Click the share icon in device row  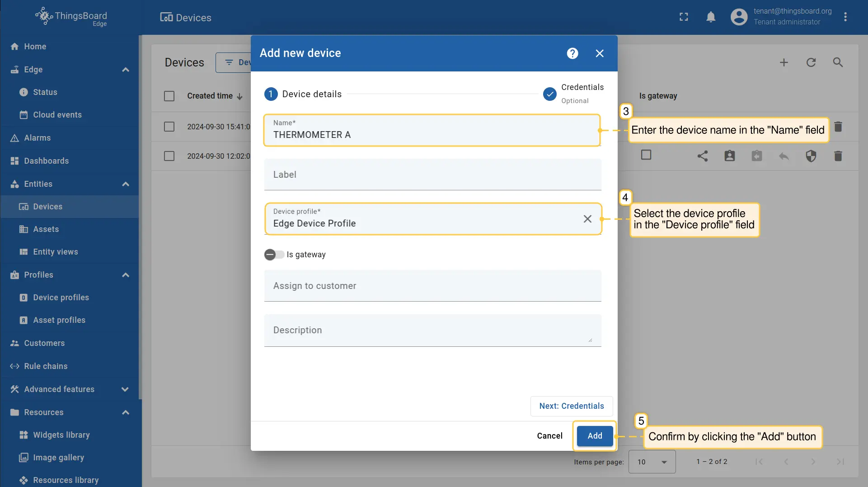[702, 156]
